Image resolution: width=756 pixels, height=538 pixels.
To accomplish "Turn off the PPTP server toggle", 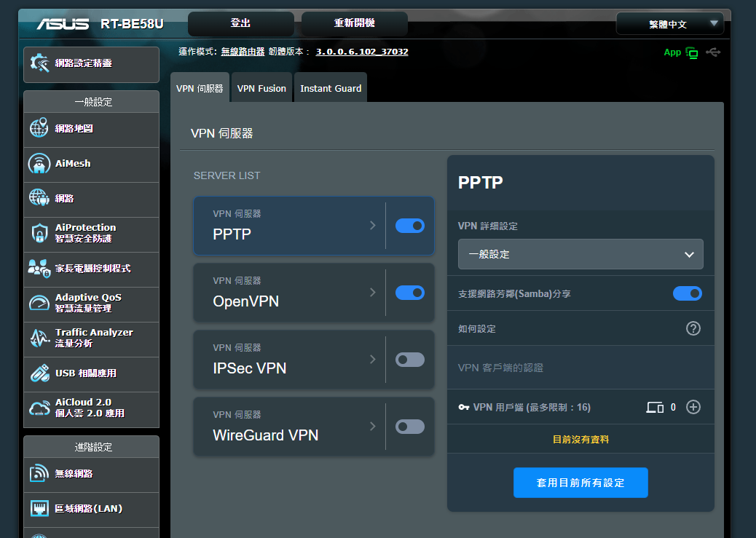I will (x=410, y=226).
